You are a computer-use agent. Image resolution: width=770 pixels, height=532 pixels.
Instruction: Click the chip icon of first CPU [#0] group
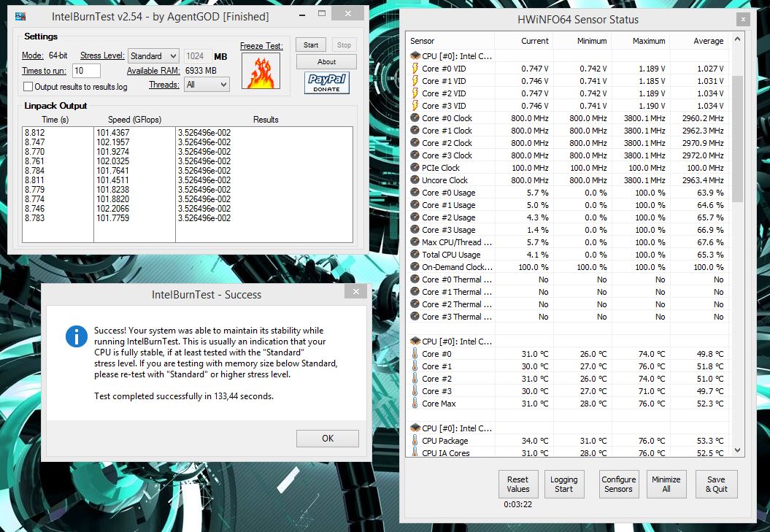tap(415, 56)
